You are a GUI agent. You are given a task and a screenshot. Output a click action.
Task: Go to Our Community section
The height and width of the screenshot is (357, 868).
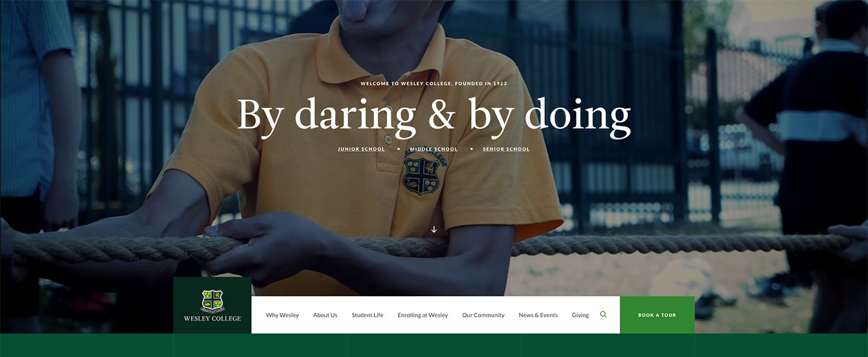tap(483, 315)
